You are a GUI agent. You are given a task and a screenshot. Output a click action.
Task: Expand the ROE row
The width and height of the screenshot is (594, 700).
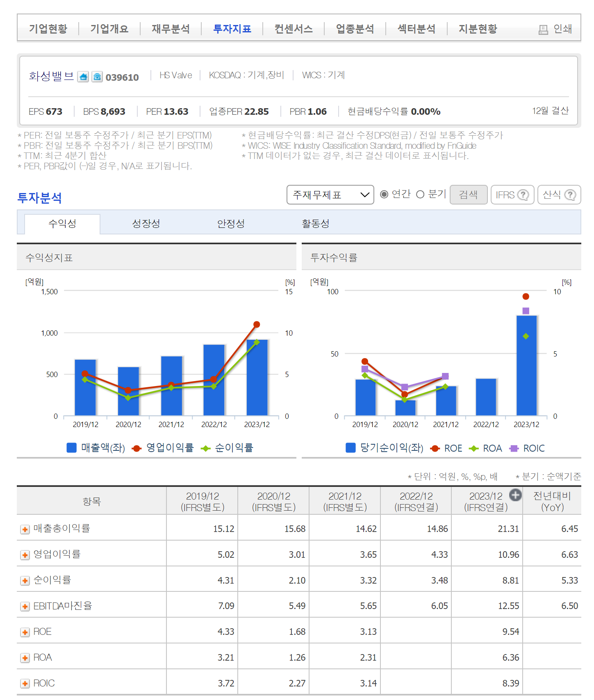coord(25,632)
